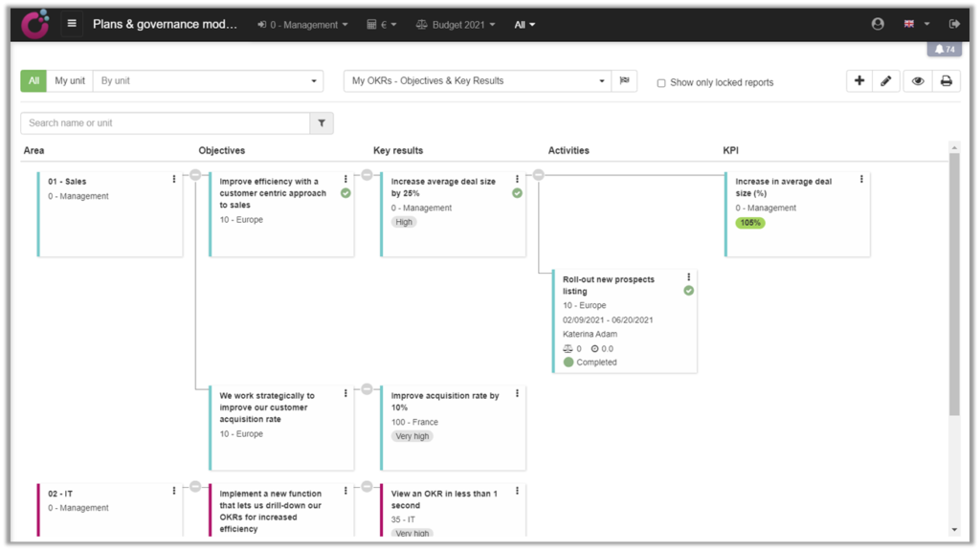Open options on View an OKR card
The height and width of the screenshot is (550, 980).
(517, 492)
